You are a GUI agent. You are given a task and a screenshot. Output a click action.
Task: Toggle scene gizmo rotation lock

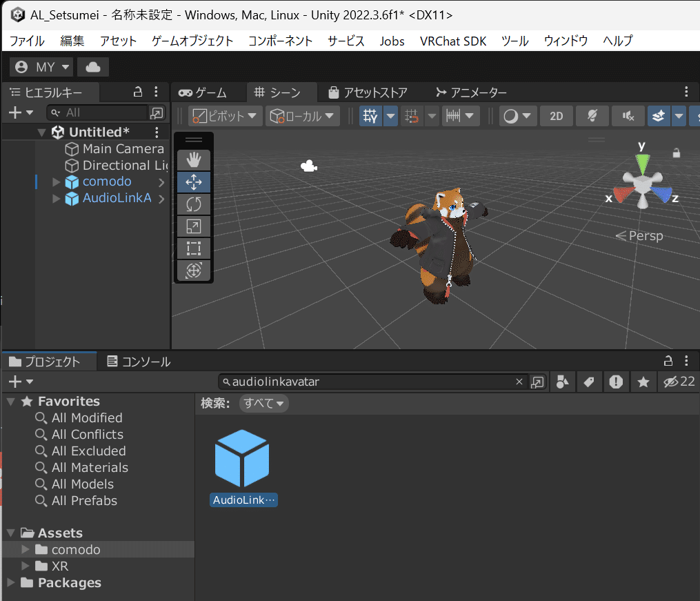677,152
